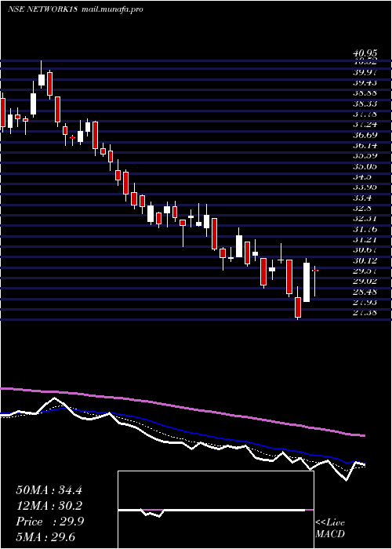
Task: Click the 50MA : 34.4 readout
Action: pos(49,490)
